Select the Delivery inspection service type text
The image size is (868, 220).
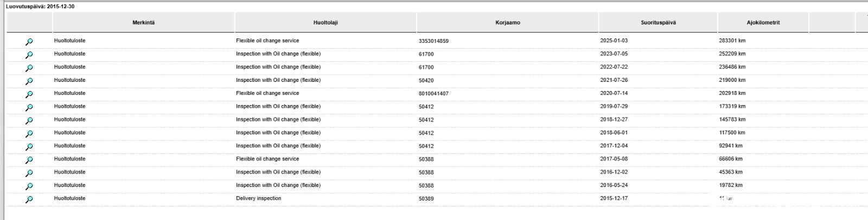258,198
